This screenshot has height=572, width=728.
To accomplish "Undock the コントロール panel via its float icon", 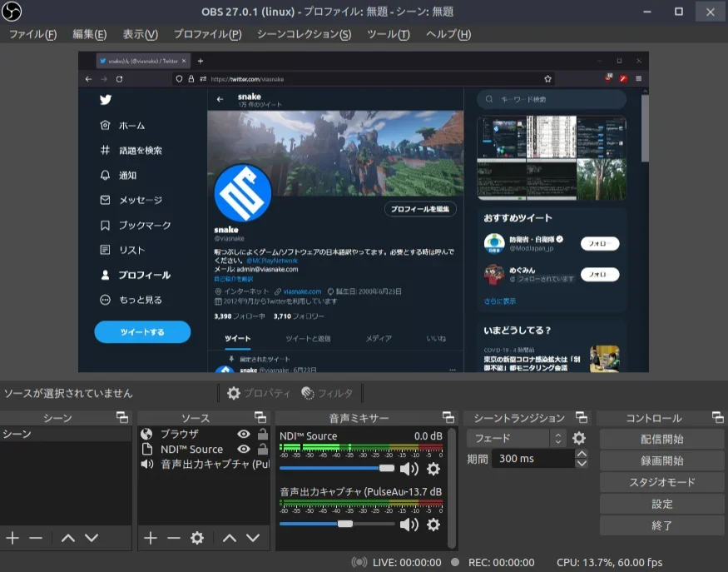I will pos(718,417).
